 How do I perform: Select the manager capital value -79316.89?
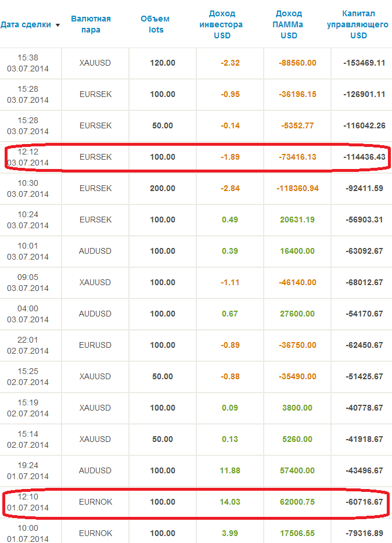pyautogui.click(x=364, y=533)
